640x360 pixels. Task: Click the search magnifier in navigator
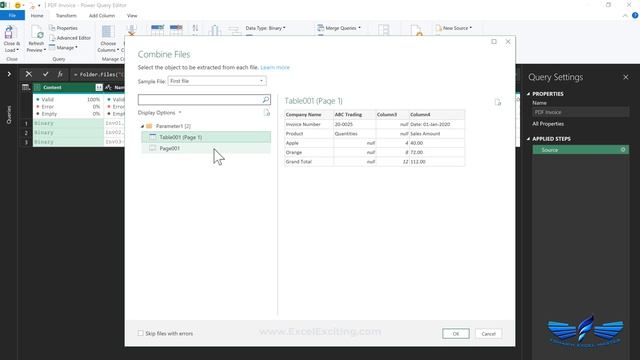click(x=265, y=99)
